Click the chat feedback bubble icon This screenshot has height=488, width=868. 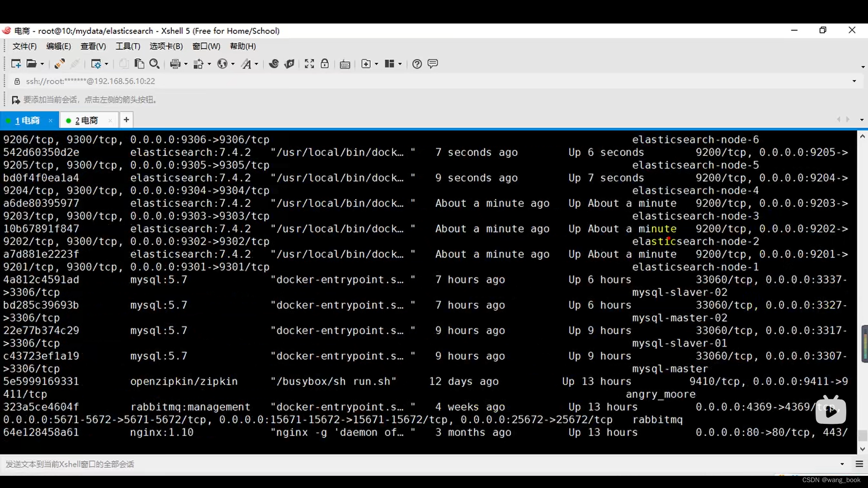433,64
